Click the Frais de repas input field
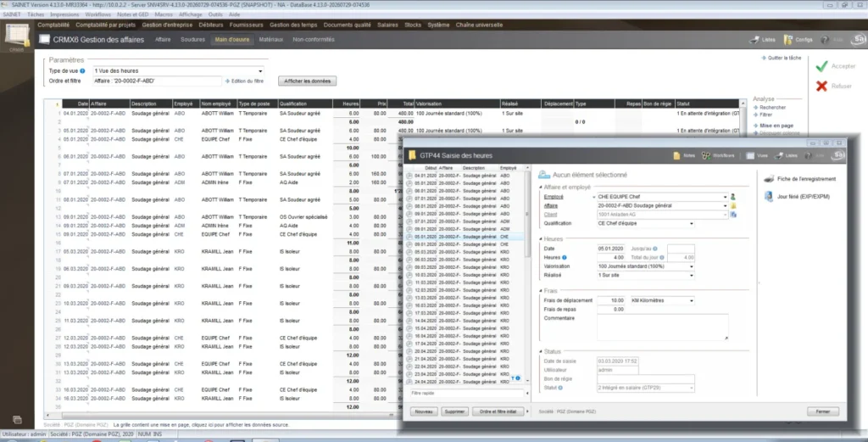868x442 pixels. tap(611, 310)
